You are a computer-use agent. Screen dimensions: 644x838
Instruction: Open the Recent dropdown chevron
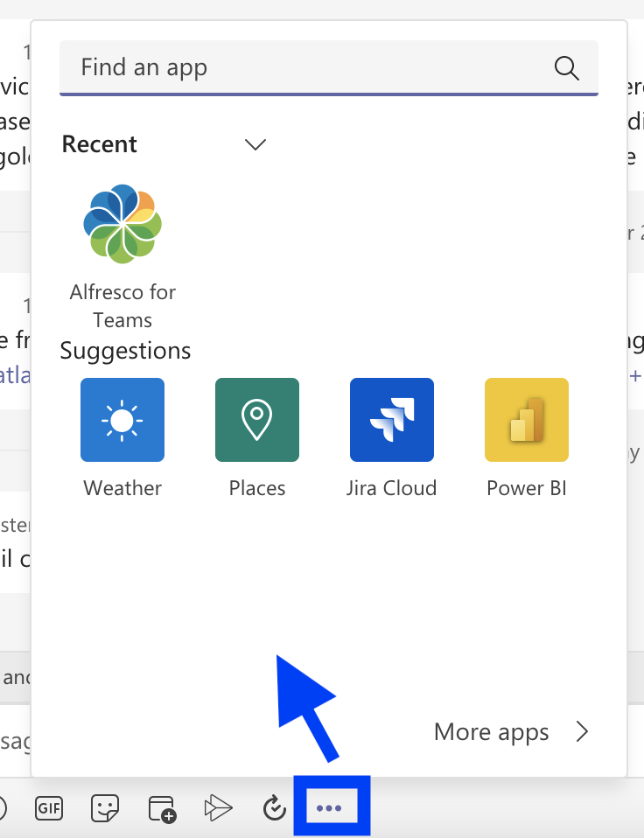click(255, 144)
